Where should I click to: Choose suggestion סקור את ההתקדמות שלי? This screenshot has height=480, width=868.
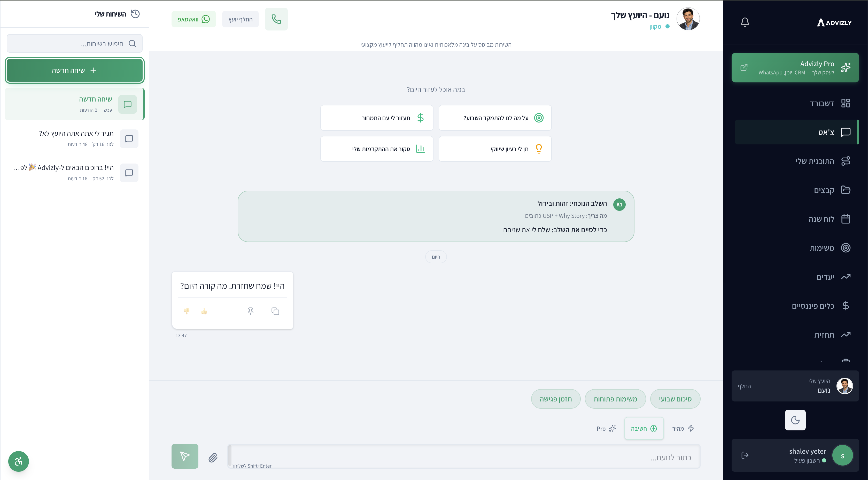[377, 149]
